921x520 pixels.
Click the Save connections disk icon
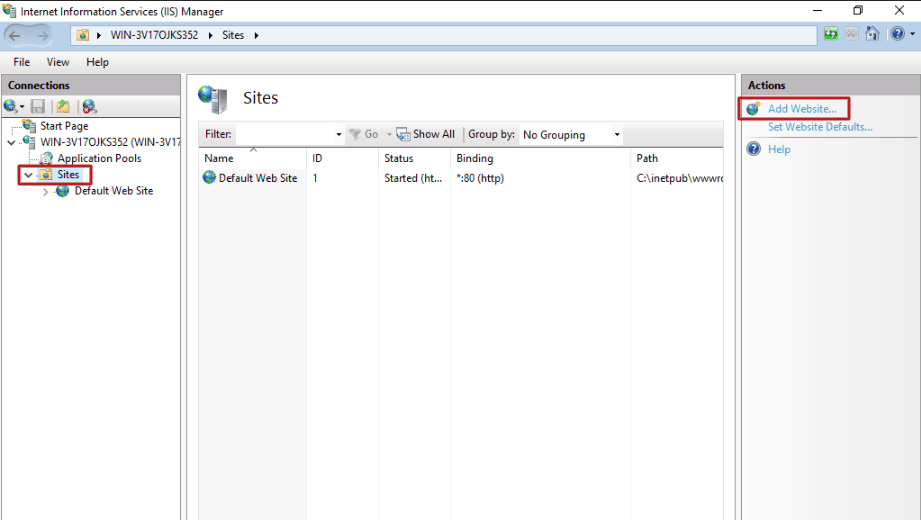tap(38, 106)
